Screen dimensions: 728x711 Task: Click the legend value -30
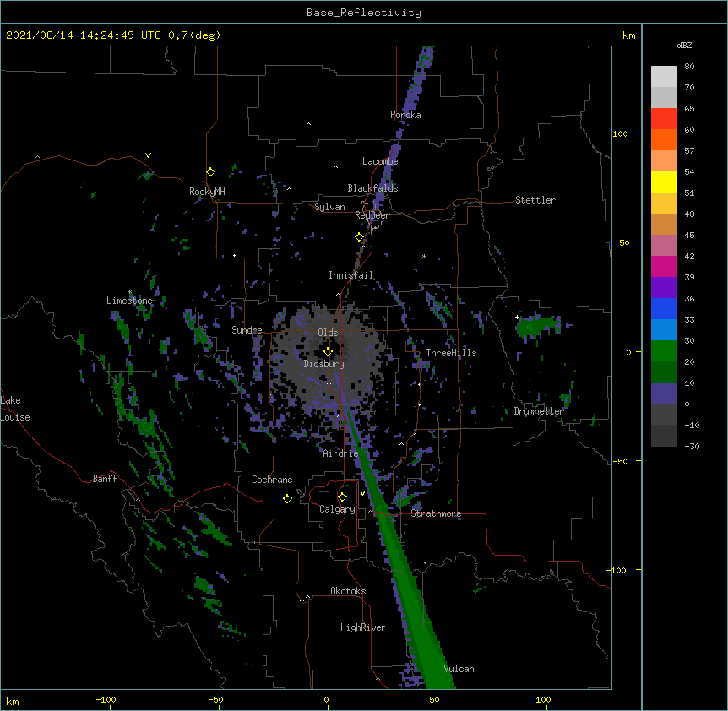(x=692, y=446)
